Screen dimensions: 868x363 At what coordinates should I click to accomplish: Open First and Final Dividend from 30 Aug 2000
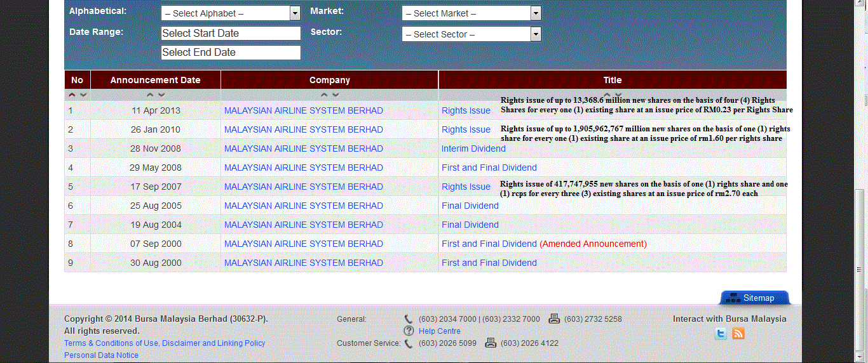[489, 263]
